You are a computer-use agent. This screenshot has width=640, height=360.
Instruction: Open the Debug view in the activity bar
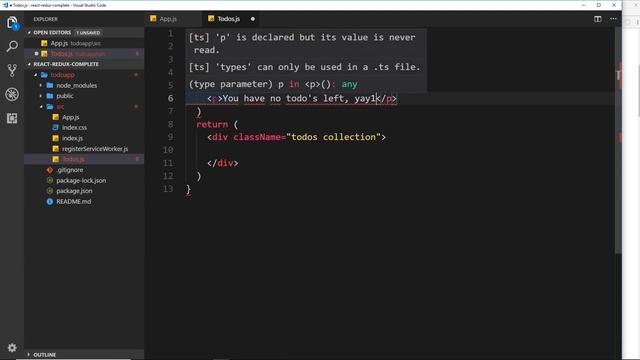coord(12,94)
